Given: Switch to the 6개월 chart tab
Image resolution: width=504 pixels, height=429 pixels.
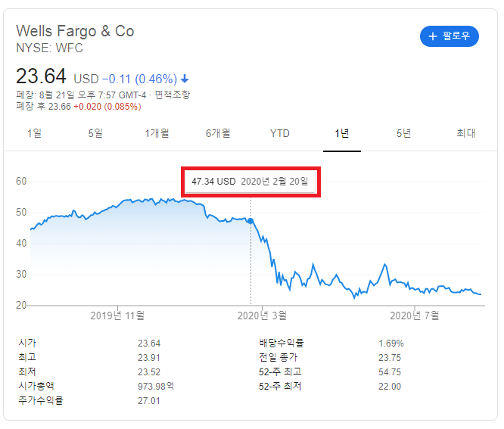Looking at the screenshot, I should click(x=218, y=133).
